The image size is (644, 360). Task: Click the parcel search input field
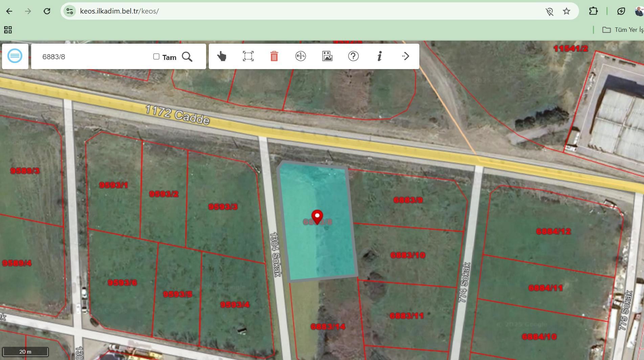pos(95,57)
